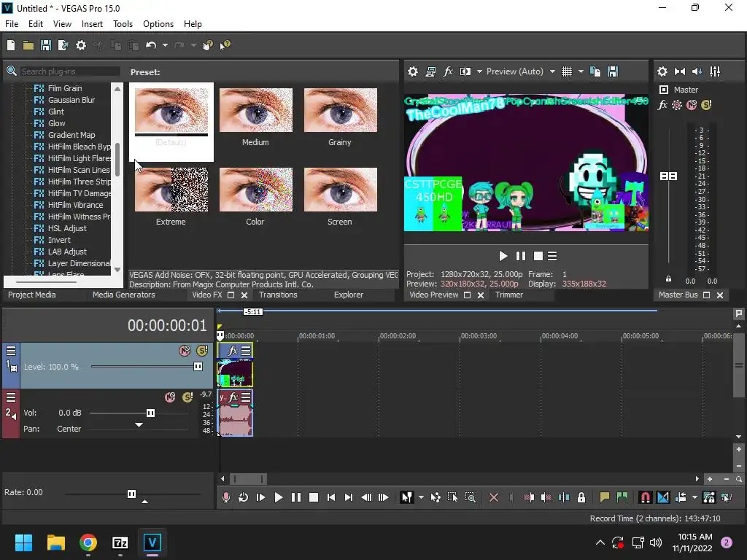The image size is (747, 560).
Task: Expand the split screen view dropdown arrow
Action: click(x=479, y=71)
